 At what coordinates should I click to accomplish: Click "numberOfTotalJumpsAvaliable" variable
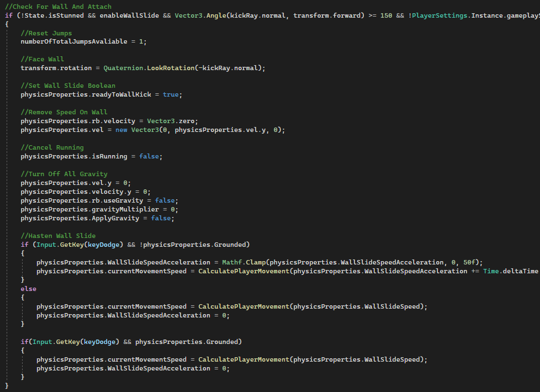point(74,41)
